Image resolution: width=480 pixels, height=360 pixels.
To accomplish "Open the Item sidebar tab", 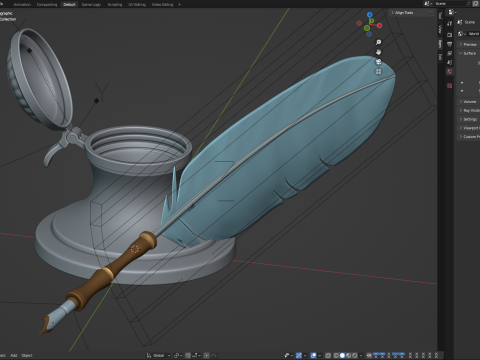I will tap(440, 43).
